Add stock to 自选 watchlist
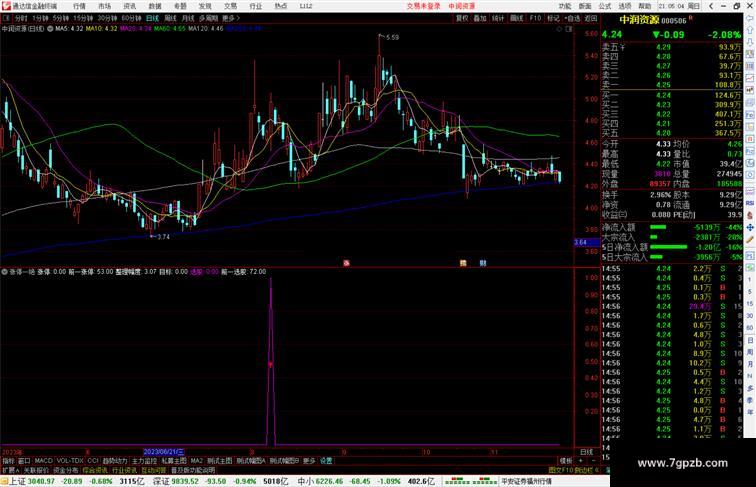Screen dimensions: 756x487 click(x=572, y=18)
